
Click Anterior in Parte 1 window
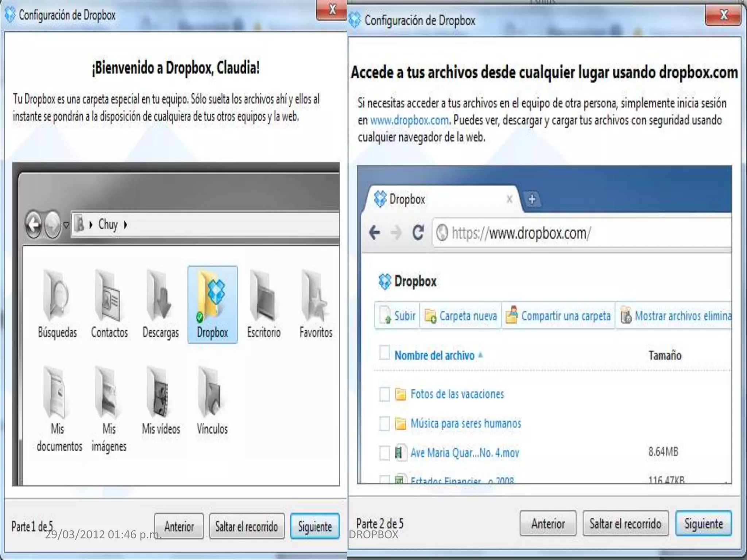coord(179,526)
